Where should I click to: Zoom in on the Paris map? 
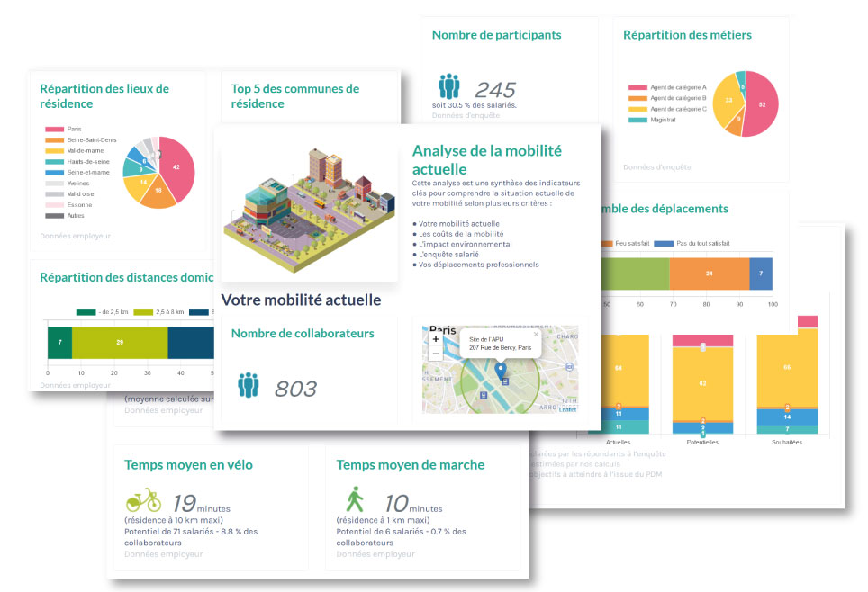click(436, 339)
